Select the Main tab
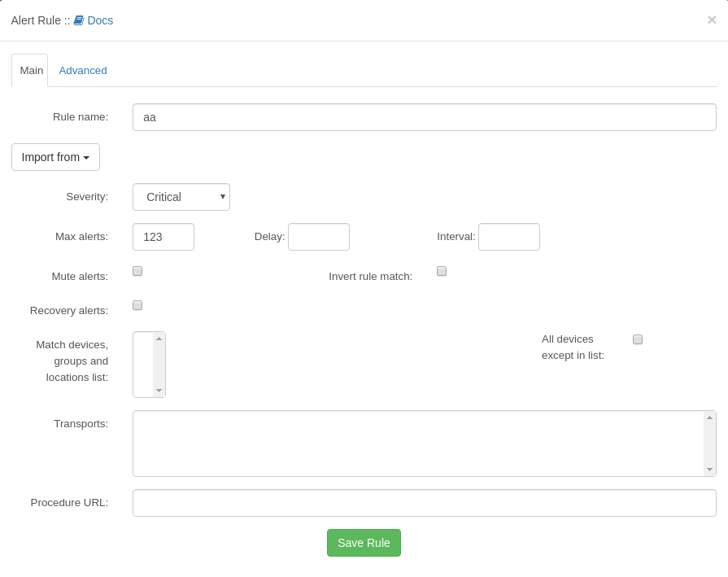This screenshot has width=728, height=577. coord(31,71)
